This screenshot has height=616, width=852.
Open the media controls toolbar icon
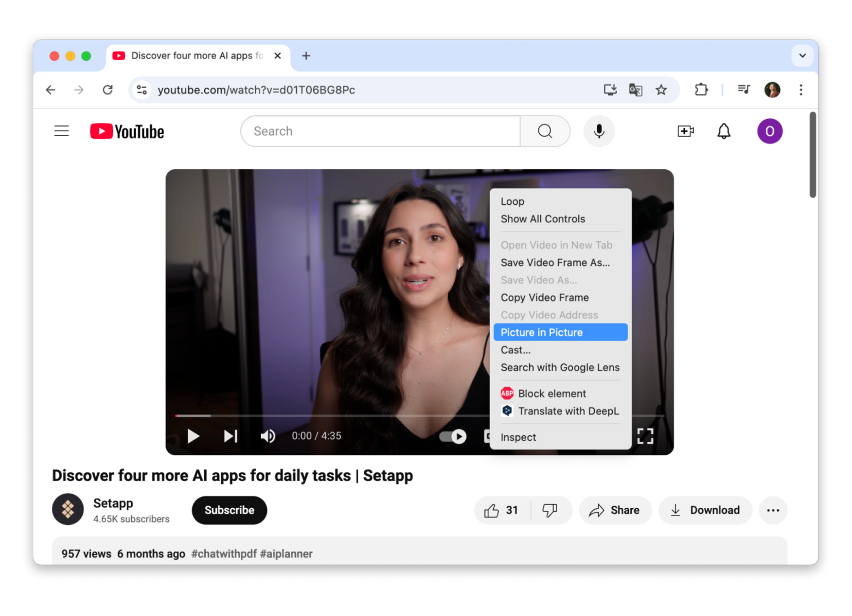click(744, 90)
